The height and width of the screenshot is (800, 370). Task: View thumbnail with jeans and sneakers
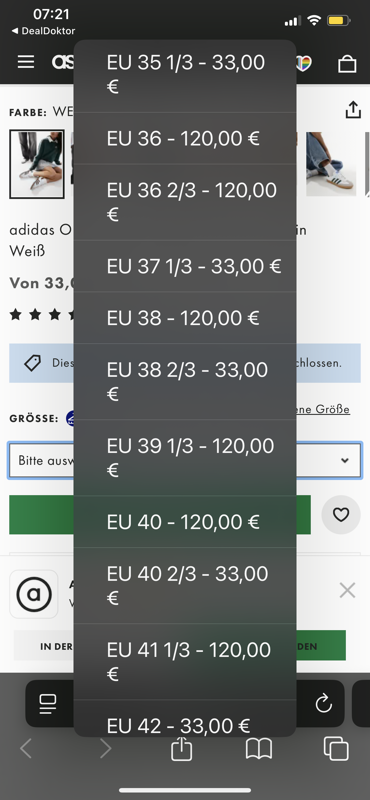tap(331, 164)
